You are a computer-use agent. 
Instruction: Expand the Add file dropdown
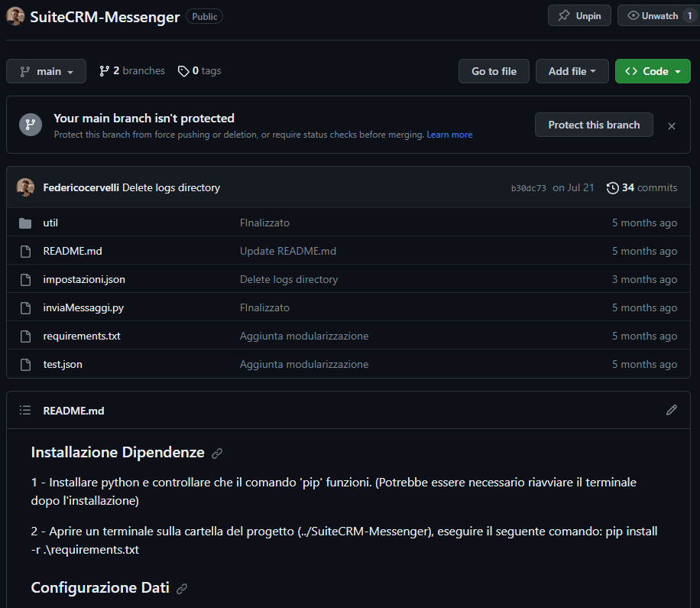572,71
